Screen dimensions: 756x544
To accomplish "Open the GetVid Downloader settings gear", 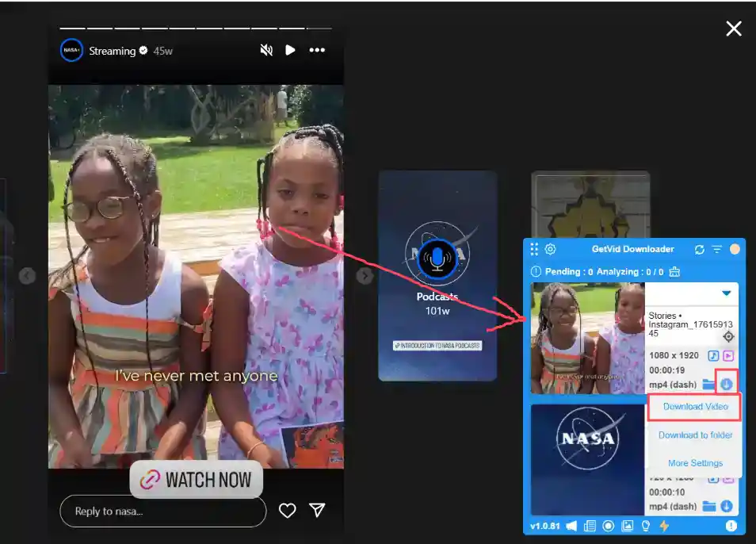I will 550,248.
